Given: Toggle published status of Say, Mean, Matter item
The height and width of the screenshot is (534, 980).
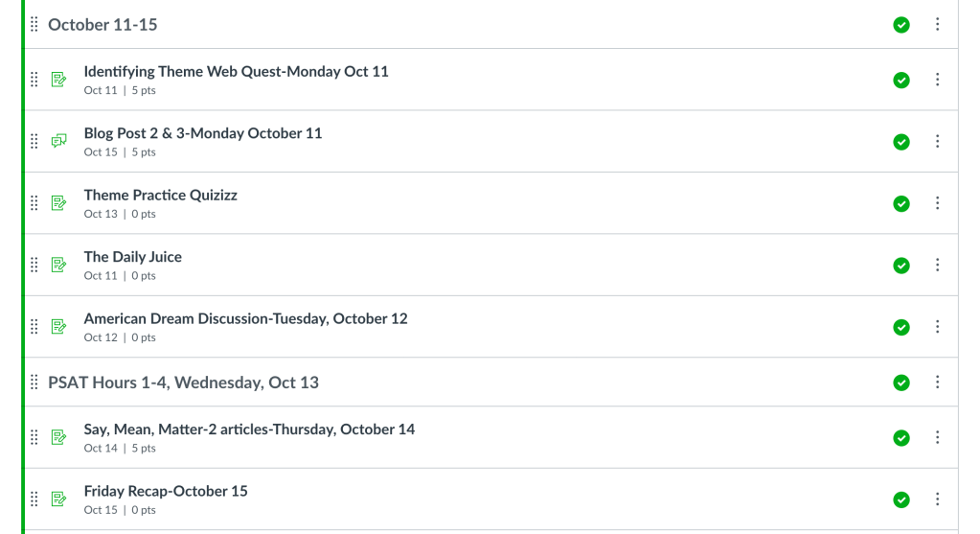Looking at the screenshot, I should (x=901, y=438).
